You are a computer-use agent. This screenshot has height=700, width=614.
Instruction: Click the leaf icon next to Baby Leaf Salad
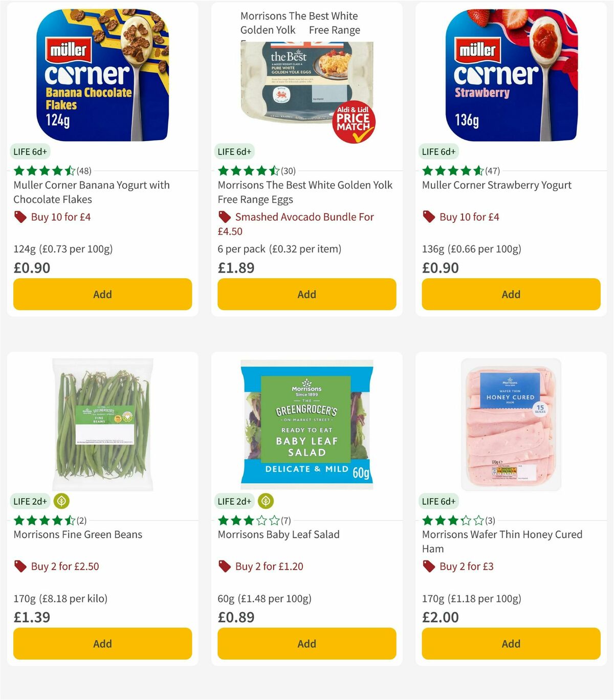tap(266, 502)
